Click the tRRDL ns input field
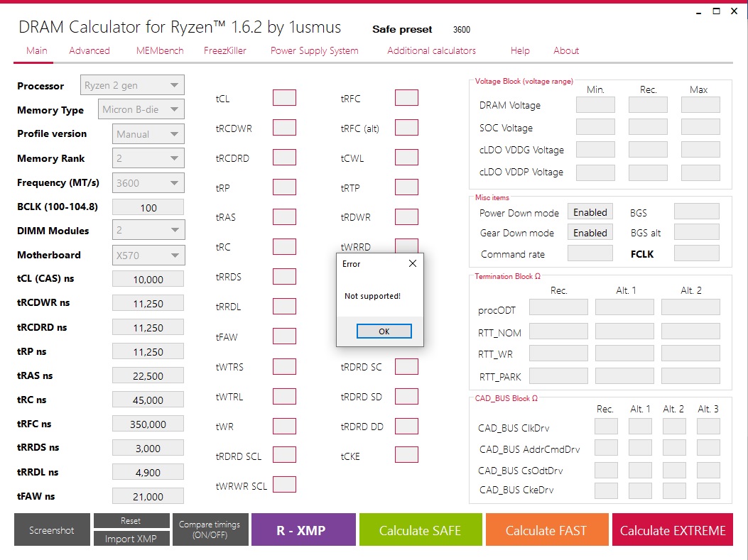The image size is (748, 560). point(148,472)
